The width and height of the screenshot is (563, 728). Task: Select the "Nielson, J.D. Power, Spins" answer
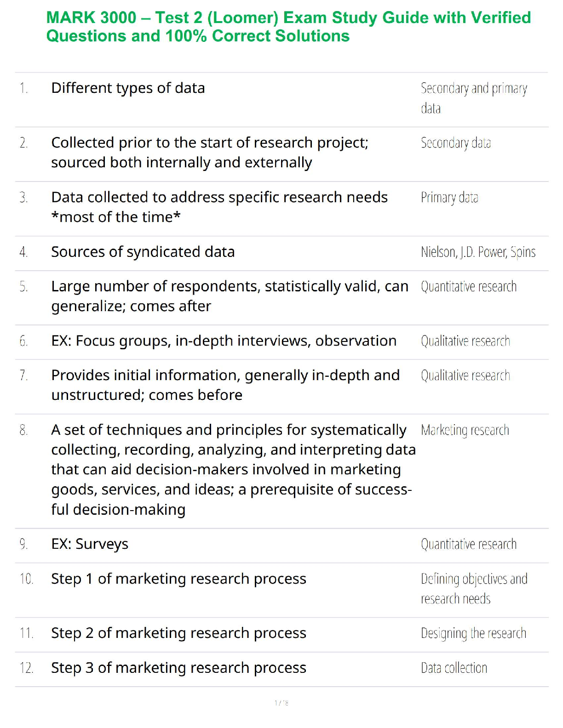click(478, 252)
